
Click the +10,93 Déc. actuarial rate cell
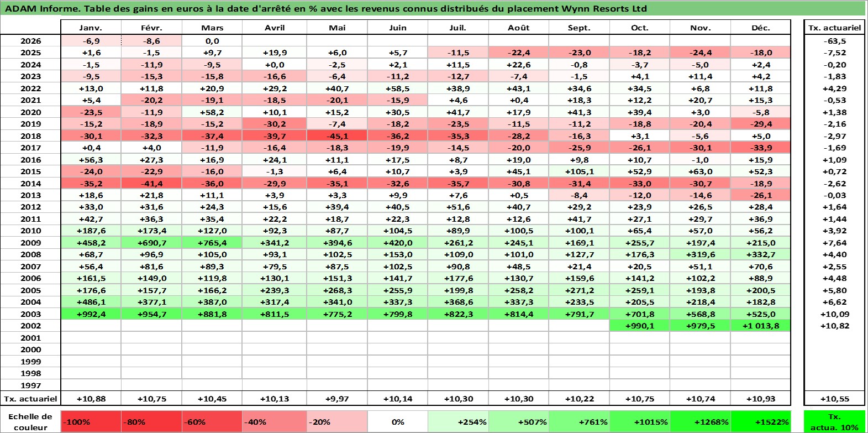click(x=760, y=399)
